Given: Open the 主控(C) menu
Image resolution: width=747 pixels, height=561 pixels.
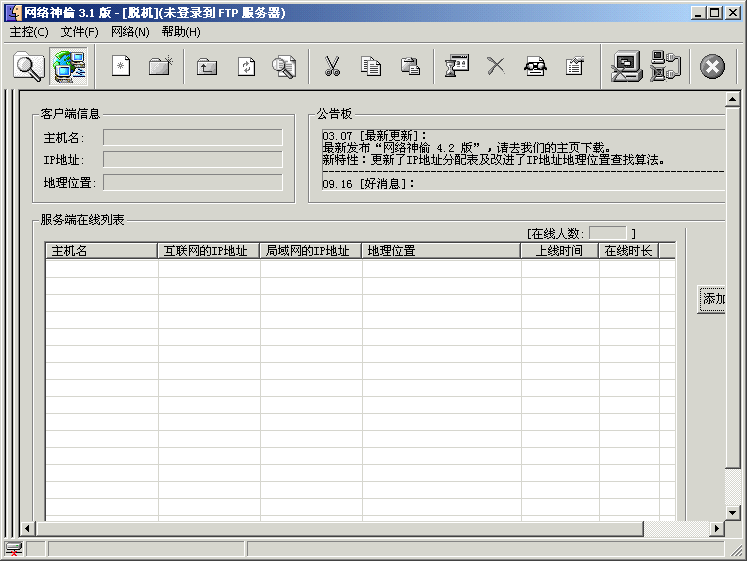Looking at the screenshot, I should (29, 32).
